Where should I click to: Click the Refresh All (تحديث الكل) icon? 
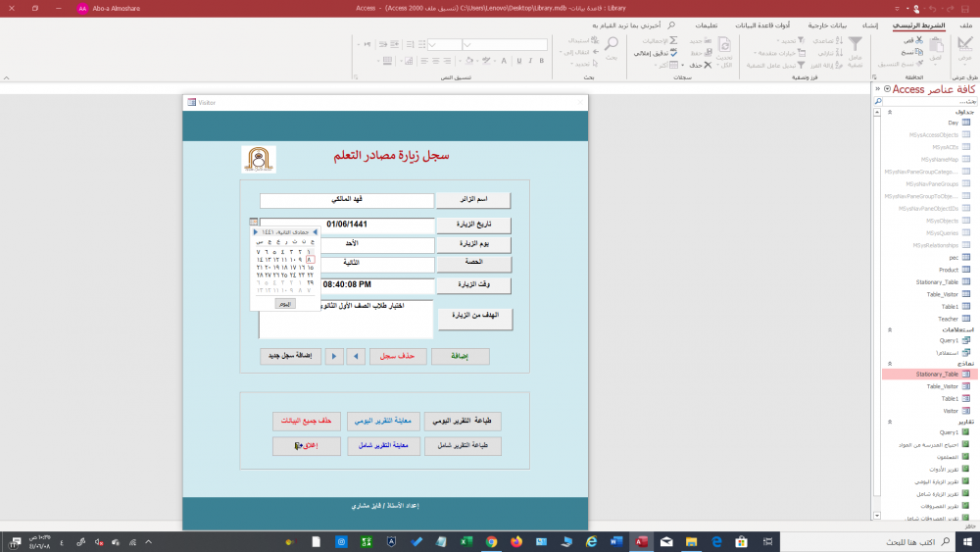point(724,44)
